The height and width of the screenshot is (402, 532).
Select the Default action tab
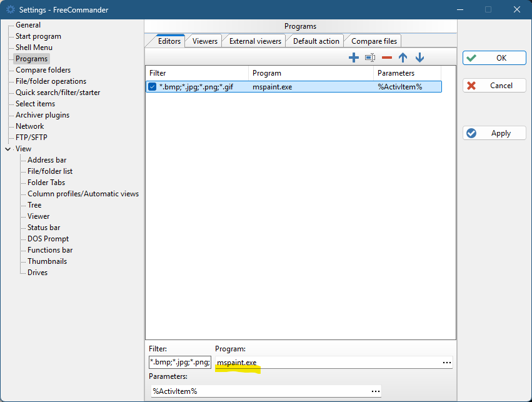pyautogui.click(x=316, y=41)
